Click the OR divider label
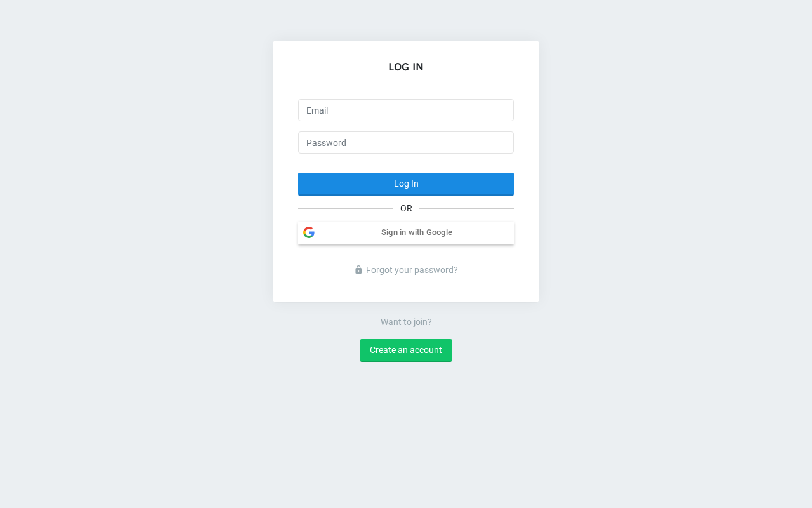 coord(406,209)
